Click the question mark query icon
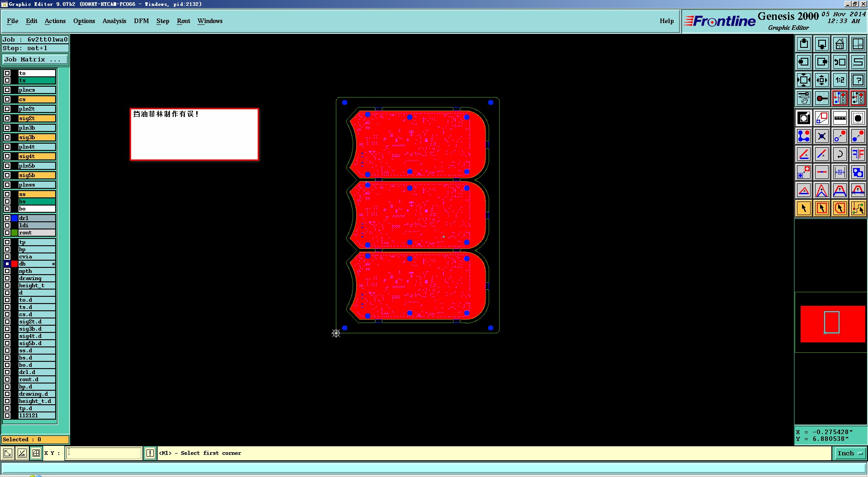Viewport: 868px width, 477px height. pos(858,80)
